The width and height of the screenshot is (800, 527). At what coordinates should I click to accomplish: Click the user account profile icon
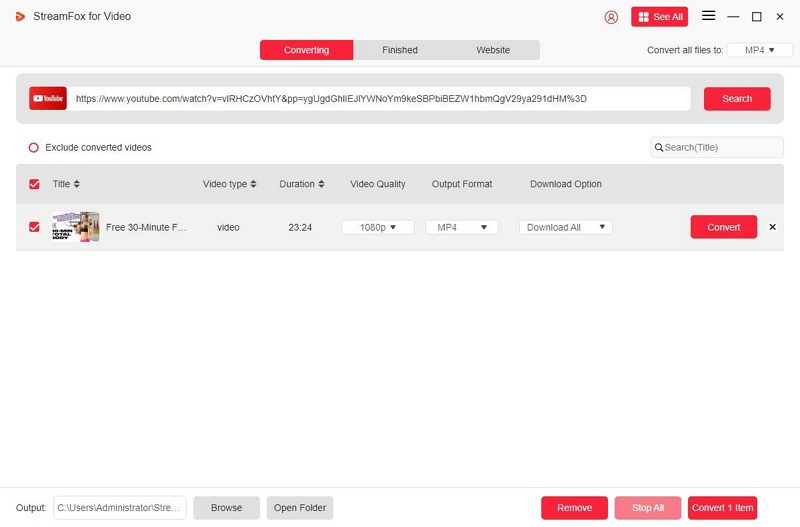point(612,17)
